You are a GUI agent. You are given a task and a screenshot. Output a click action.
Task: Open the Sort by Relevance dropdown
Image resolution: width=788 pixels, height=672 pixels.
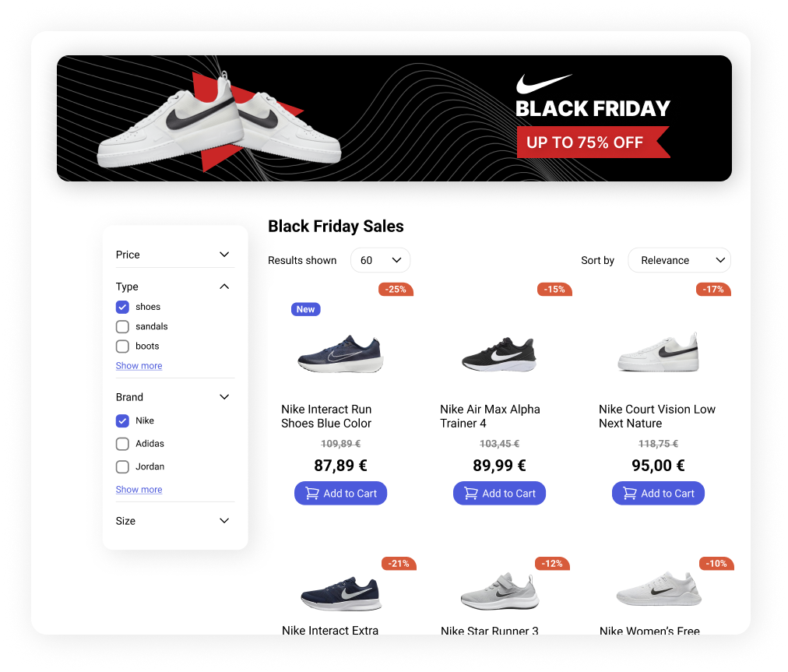[679, 260]
